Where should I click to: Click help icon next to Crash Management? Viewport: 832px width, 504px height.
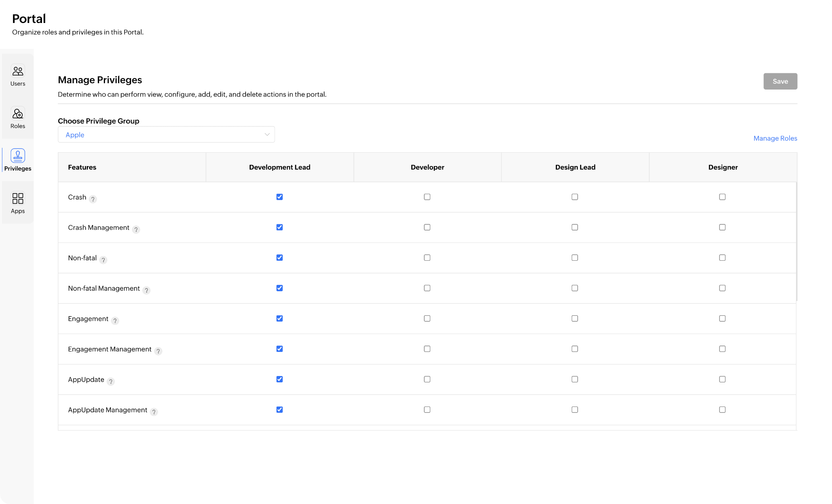136,229
